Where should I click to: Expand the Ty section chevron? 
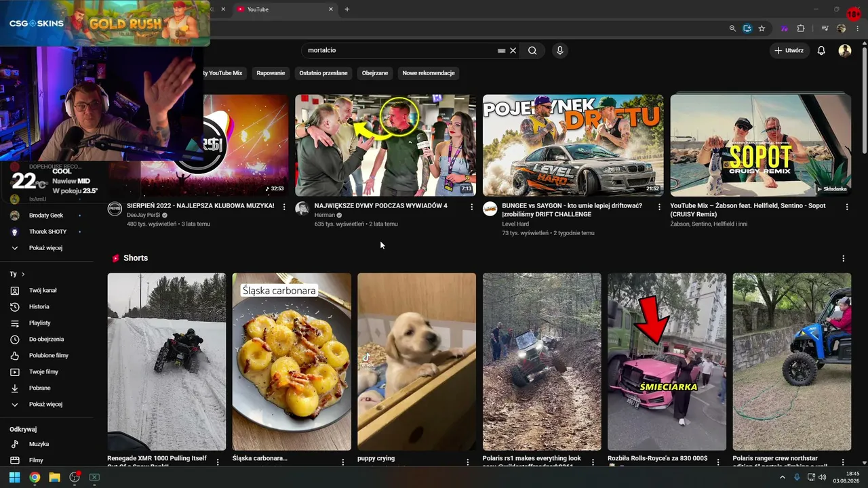[x=23, y=274]
